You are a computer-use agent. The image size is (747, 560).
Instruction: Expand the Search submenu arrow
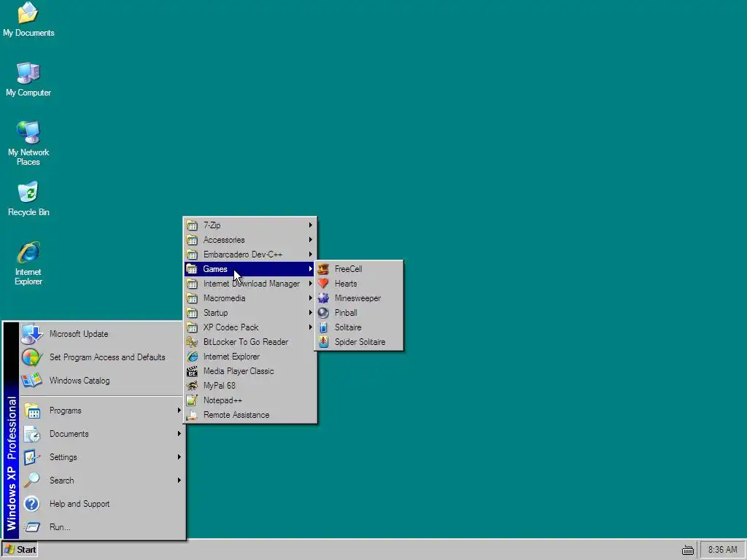[x=179, y=480]
